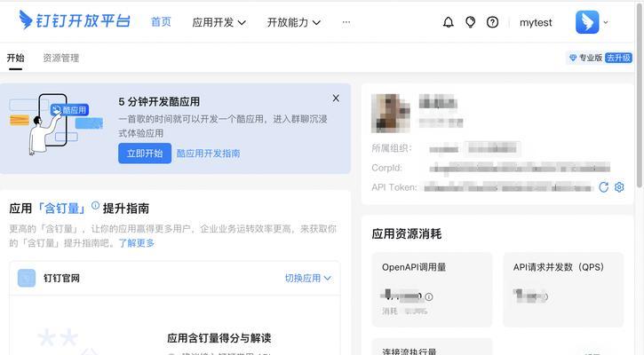The image size is (644, 355).
Task: Click the 应用资源消耗 heading
Action: click(407, 234)
